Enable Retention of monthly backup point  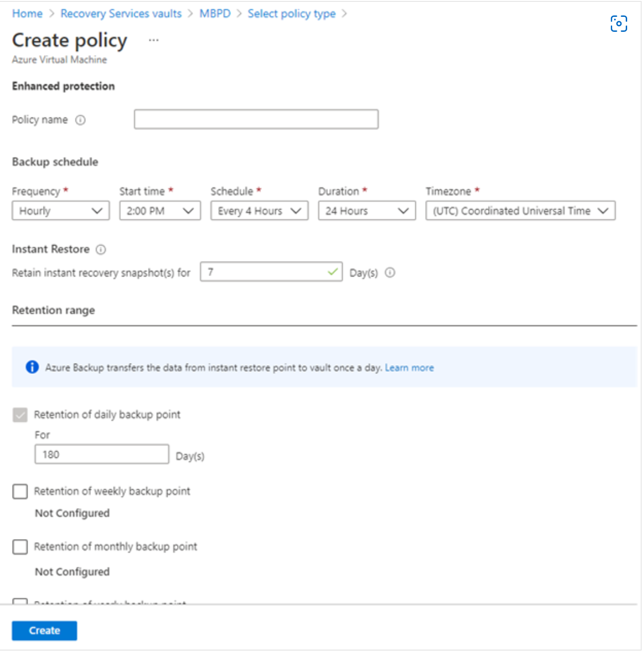click(20, 547)
